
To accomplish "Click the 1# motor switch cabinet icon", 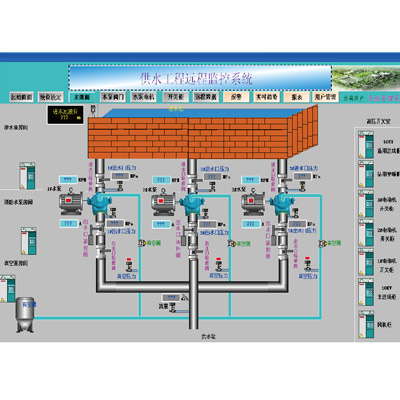I will click(x=366, y=262).
